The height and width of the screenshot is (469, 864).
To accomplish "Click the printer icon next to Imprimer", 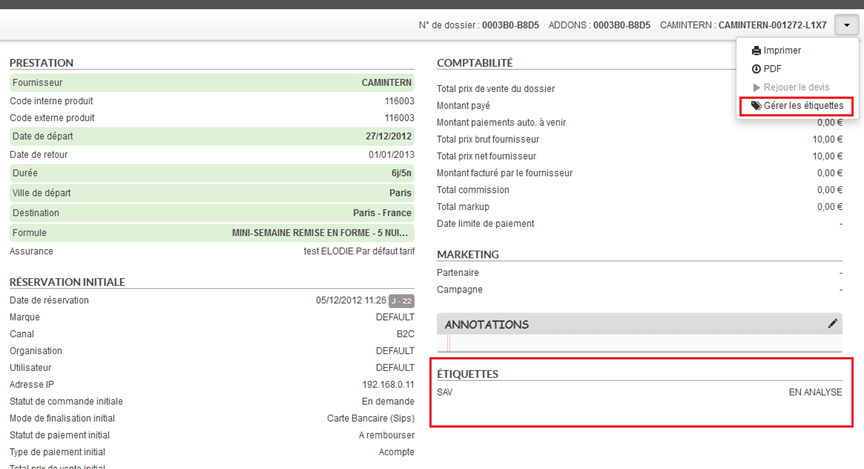I will click(x=756, y=51).
